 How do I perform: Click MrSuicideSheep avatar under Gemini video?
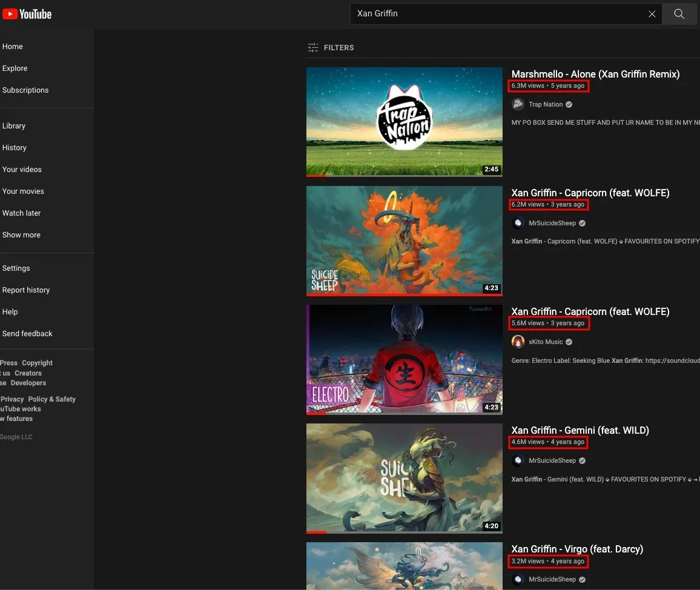pos(518,461)
